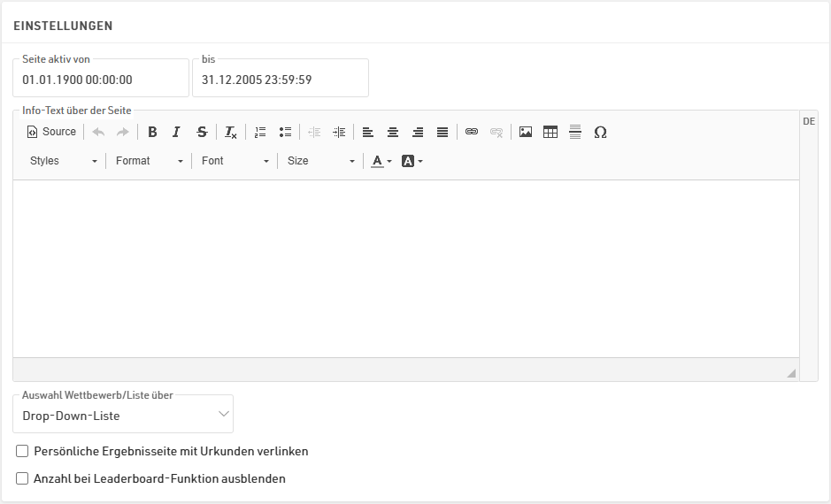Image resolution: width=831 pixels, height=504 pixels.
Task: Insert a table via toolbar
Action: (550, 132)
